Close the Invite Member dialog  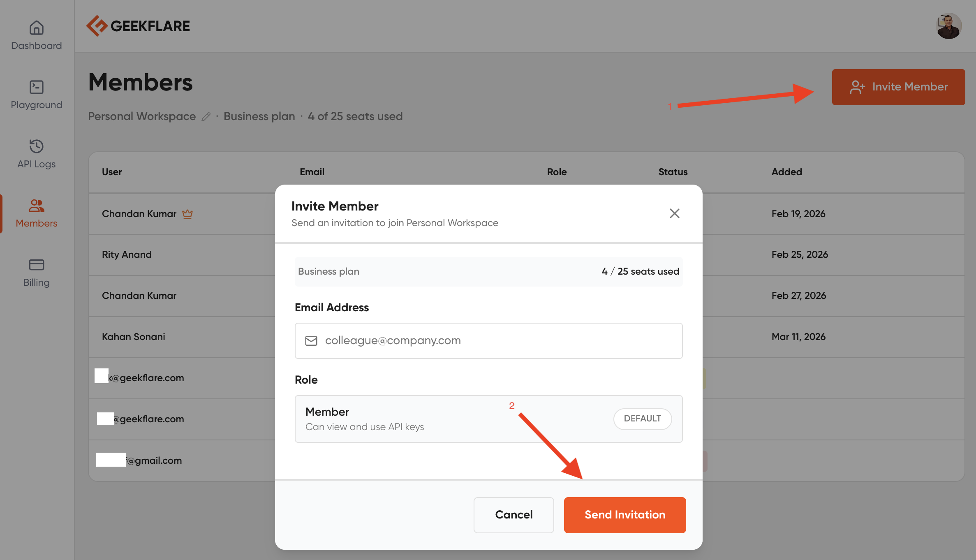674,213
